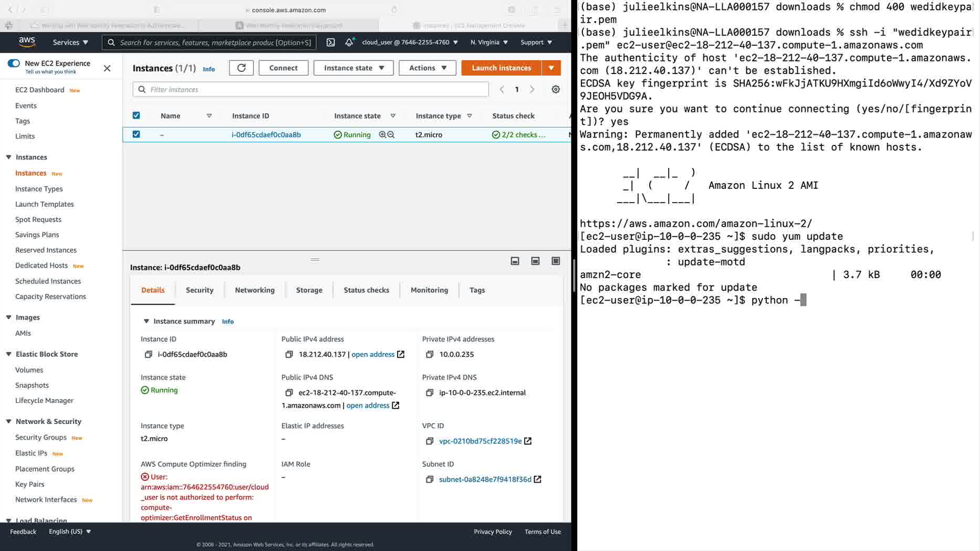Click the Launch instances button

pyautogui.click(x=502, y=68)
